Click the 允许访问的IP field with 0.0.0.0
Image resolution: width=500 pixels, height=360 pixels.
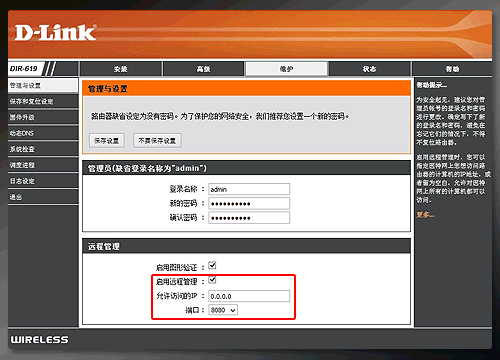pos(249,296)
